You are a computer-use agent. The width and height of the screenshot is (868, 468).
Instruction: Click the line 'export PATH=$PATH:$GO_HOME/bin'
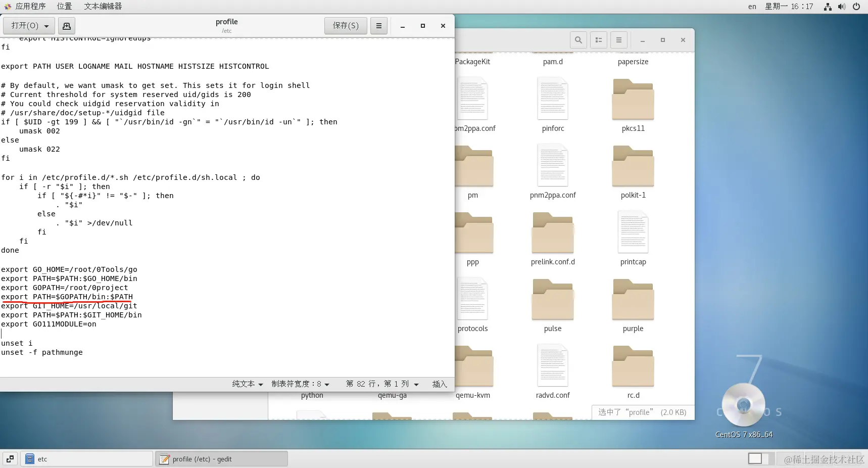(x=69, y=279)
